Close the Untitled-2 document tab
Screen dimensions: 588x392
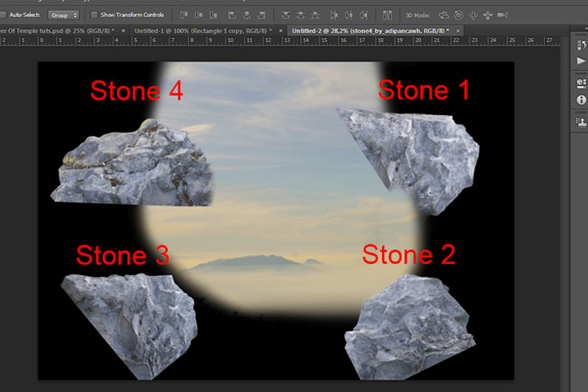point(458,31)
